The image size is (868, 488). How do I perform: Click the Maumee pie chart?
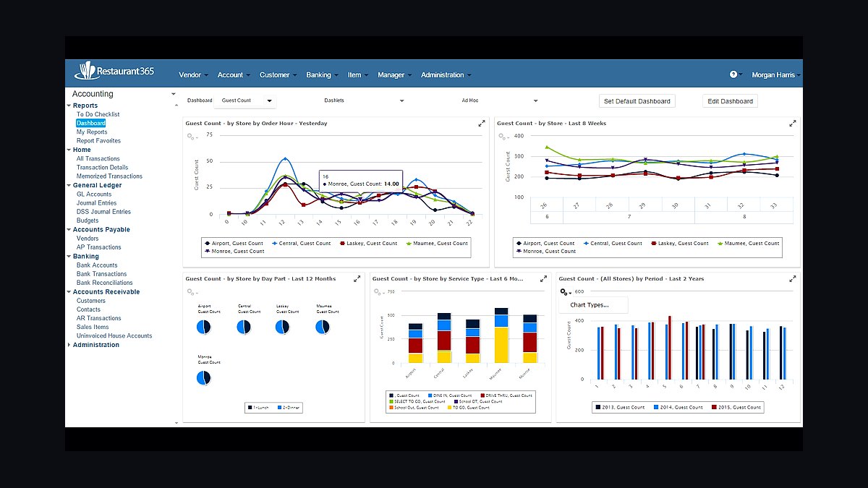coord(323,328)
